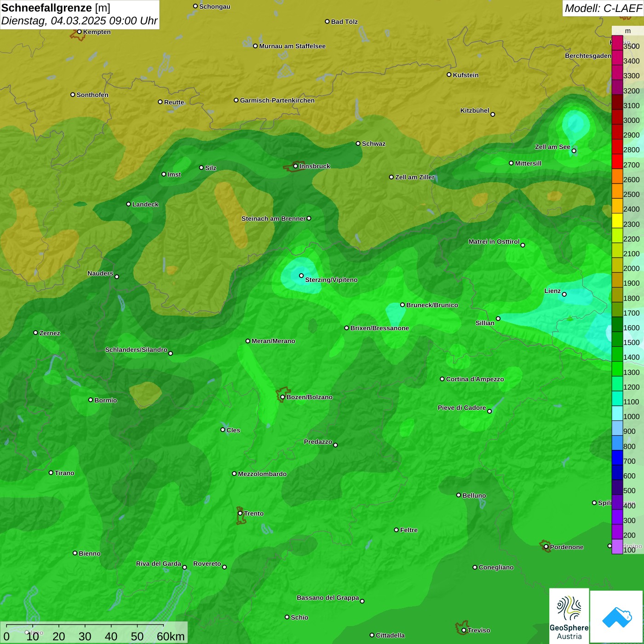Click the Landeck label
Image resolution: width=644 pixels, height=644 pixels.
(145, 204)
